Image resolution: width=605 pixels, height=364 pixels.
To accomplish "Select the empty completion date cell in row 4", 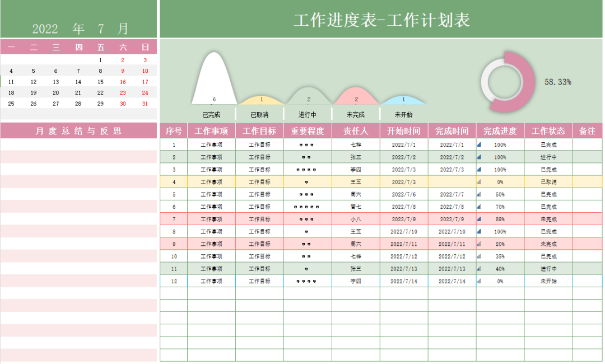I will pyautogui.click(x=452, y=182).
